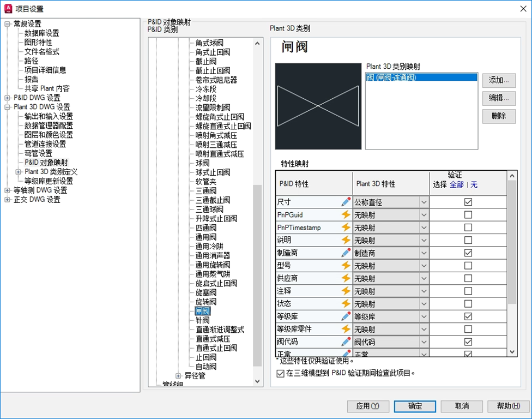Click the lightning icon in the PnPTimestamp row

(346, 228)
